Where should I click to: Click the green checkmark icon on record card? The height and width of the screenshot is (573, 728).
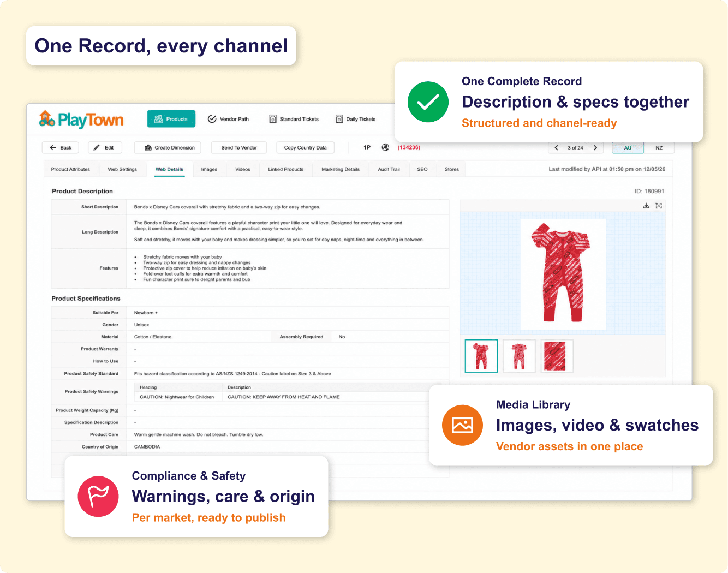click(x=428, y=102)
